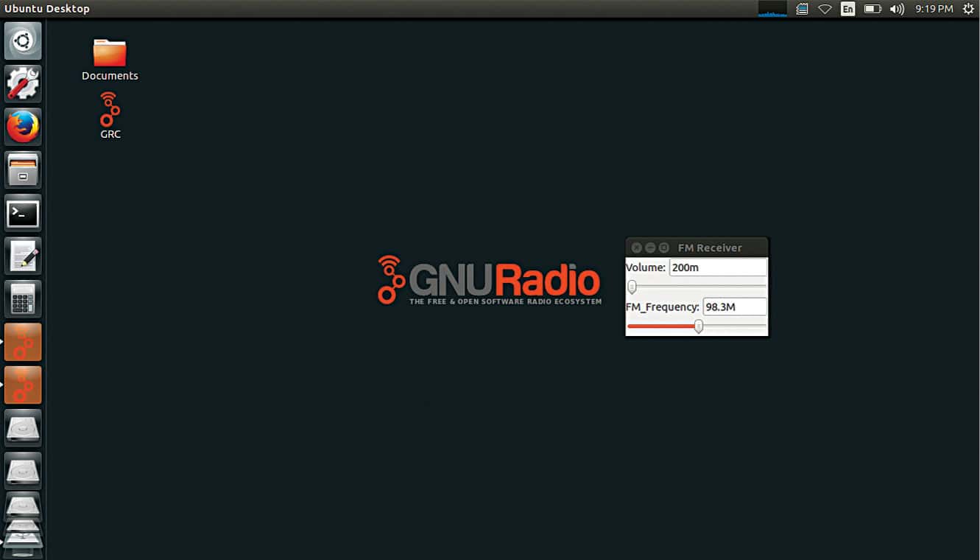Open the text editor from the launcher
The width and height of the screenshot is (980, 560).
coord(23,255)
